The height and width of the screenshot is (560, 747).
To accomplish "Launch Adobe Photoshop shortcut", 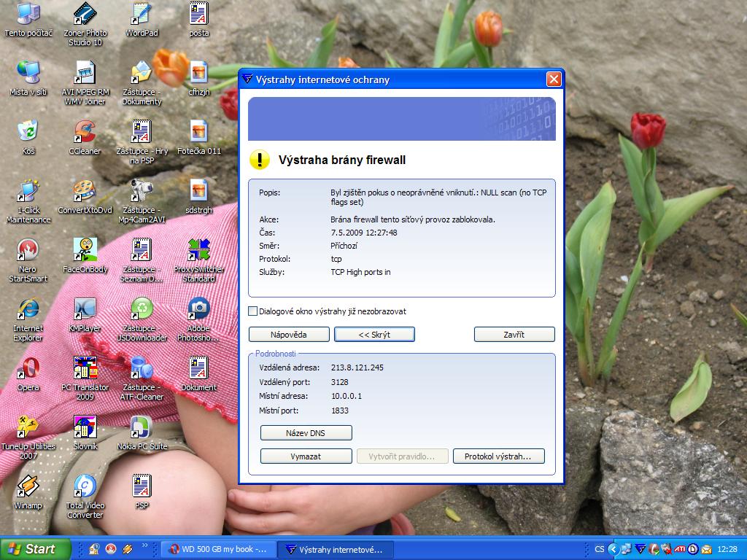I will (198, 310).
